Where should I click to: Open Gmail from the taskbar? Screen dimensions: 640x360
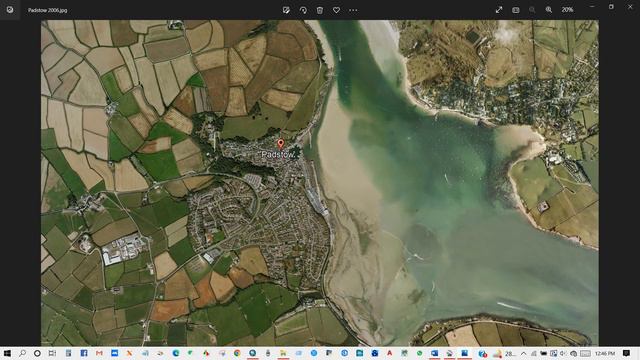pyautogui.click(x=99, y=353)
